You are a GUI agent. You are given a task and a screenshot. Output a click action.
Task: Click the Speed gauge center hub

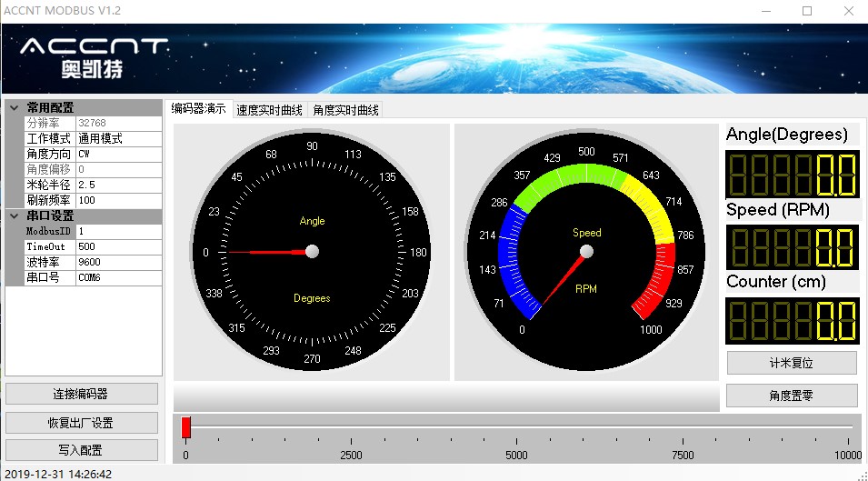tap(586, 251)
